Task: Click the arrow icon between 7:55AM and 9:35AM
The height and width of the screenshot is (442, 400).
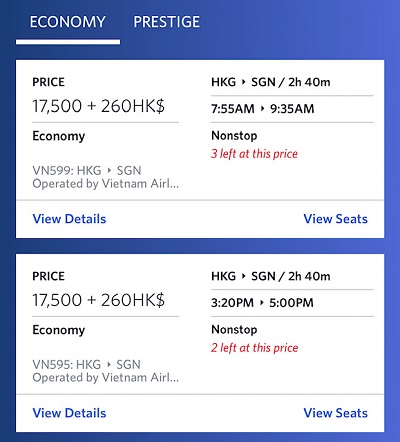Action: (x=262, y=108)
